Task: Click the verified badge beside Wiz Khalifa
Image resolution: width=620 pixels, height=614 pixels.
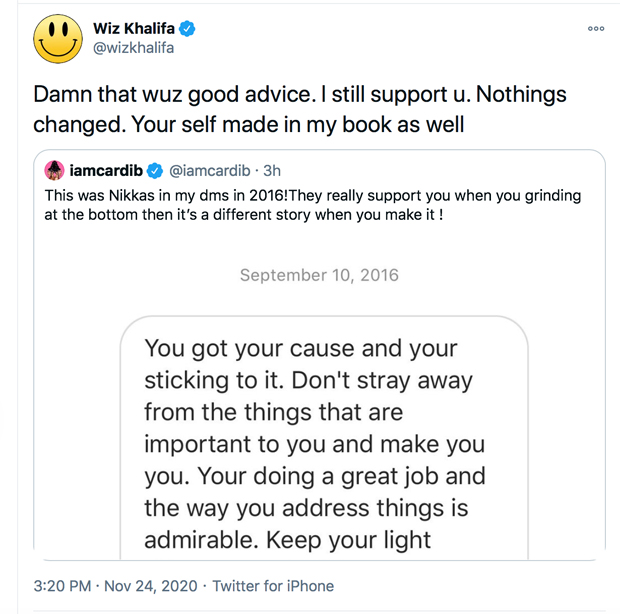Action: (x=188, y=29)
